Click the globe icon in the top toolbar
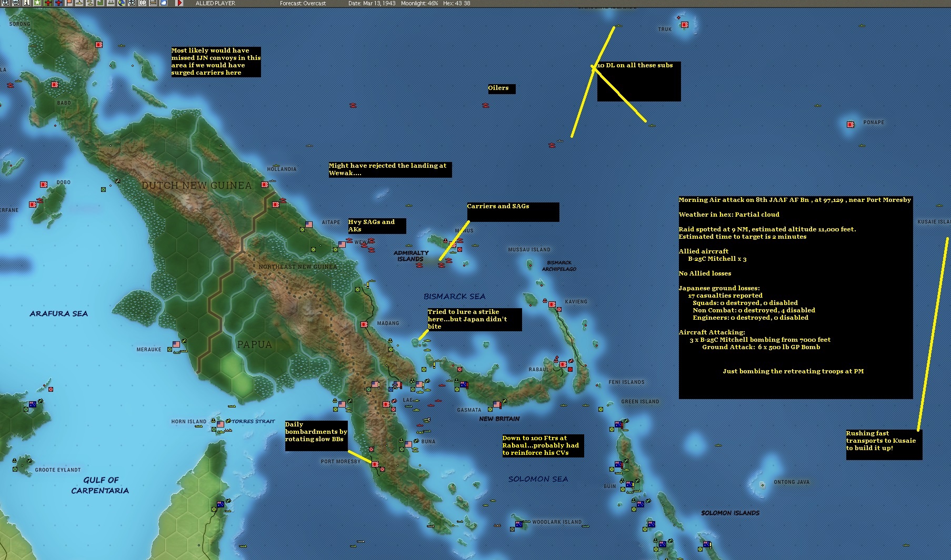The image size is (951, 560). [122, 3]
